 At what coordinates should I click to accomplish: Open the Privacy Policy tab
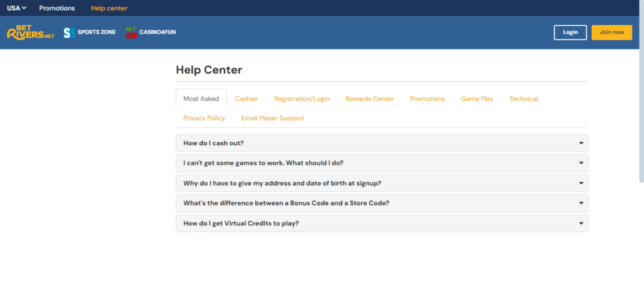(x=204, y=118)
